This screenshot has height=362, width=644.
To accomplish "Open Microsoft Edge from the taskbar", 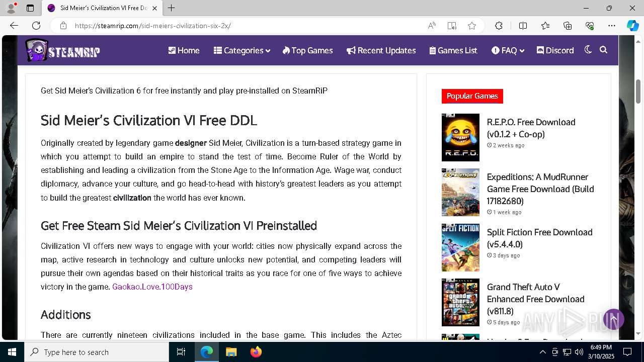I will pyautogui.click(x=207, y=352).
